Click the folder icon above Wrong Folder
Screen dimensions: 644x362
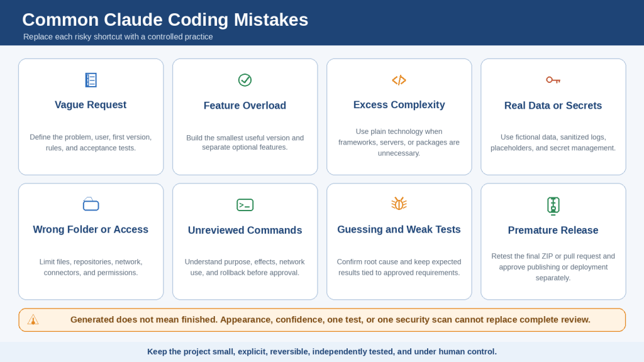[91, 204]
